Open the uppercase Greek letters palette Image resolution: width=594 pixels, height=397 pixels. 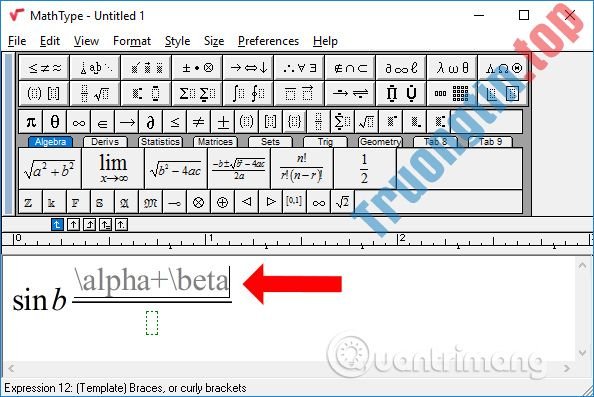503,68
